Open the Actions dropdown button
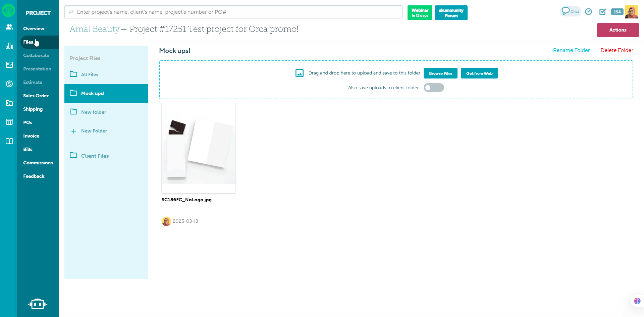This screenshot has height=317, width=644. coord(618,30)
